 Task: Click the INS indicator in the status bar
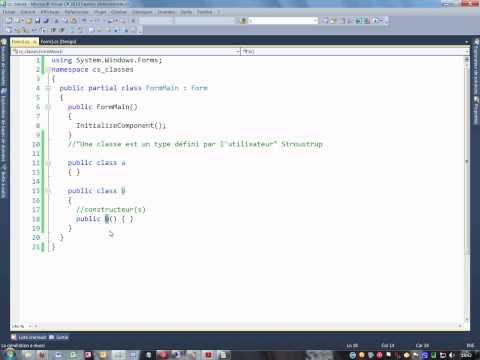[470, 346]
